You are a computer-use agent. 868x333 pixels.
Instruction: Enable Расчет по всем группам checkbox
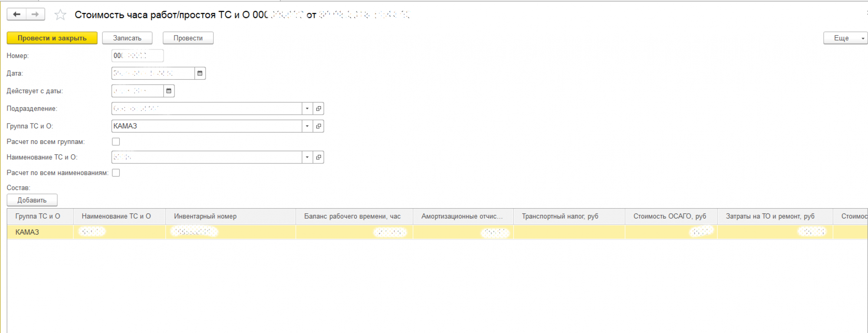tap(116, 142)
